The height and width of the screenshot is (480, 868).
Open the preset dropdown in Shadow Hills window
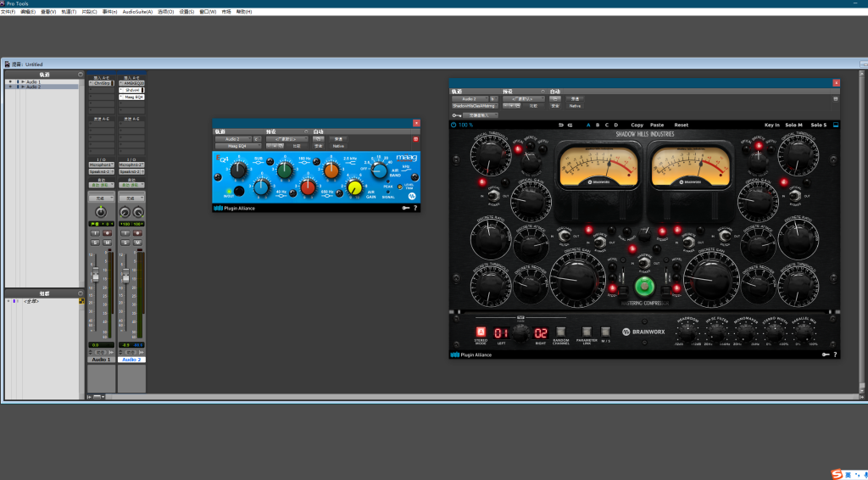(x=524, y=98)
